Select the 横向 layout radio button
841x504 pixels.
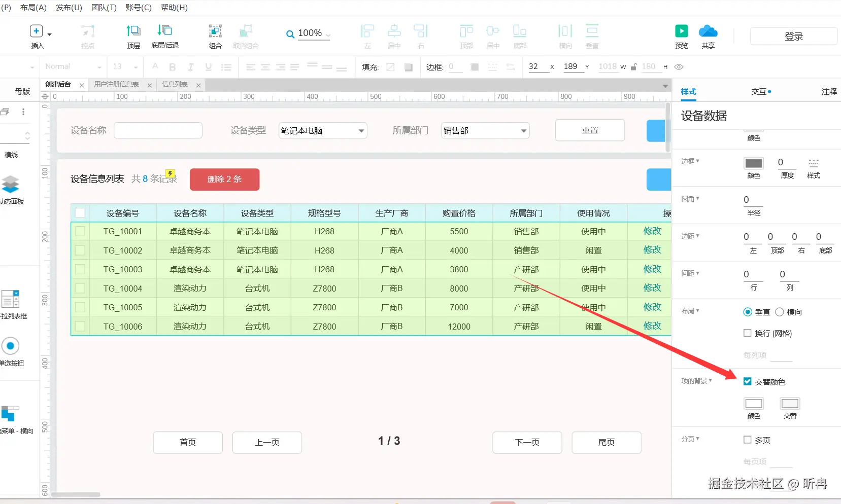(780, 312)
